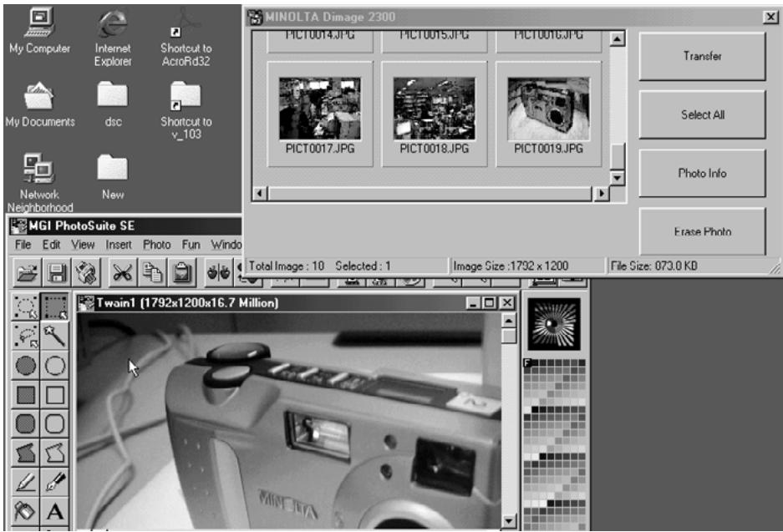
Task: Select the filled rounded rectangle tool
Action: (25, 424)
